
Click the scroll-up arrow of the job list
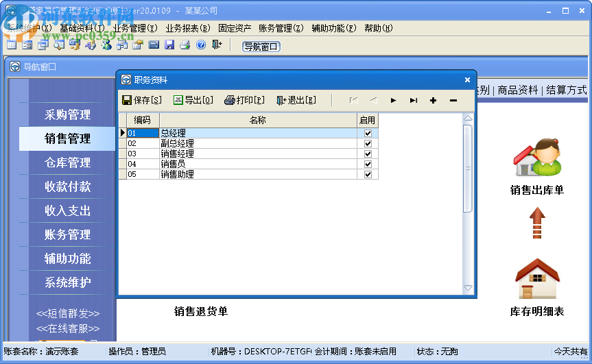tap(468, 119)
